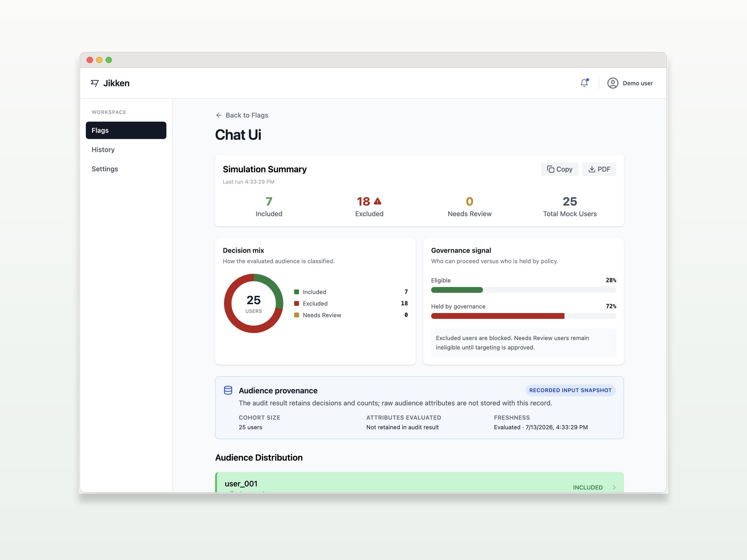The width and height of the screenshot is (747, 560).
Task: Open the user_001 audience row
Action: pos(419,483)
